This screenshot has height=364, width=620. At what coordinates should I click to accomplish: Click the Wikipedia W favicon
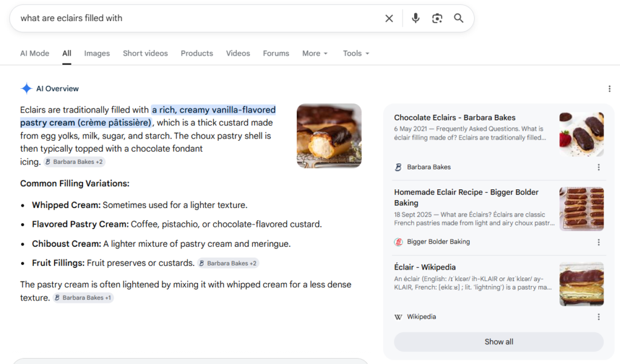click(398, 317)
